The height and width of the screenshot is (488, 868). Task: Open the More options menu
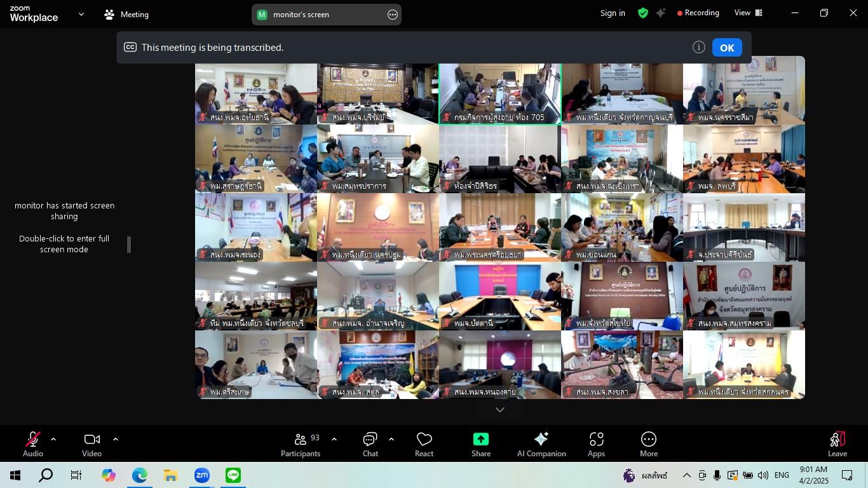tap(648, 444)
